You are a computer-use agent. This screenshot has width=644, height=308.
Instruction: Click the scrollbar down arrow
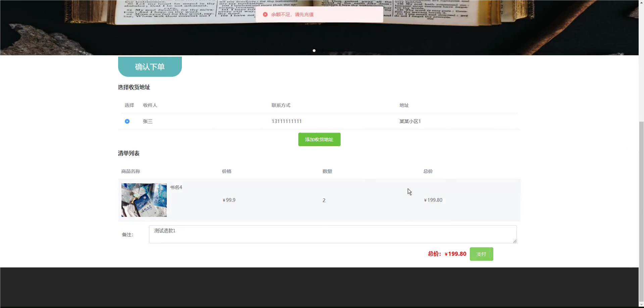pos(641,305)
